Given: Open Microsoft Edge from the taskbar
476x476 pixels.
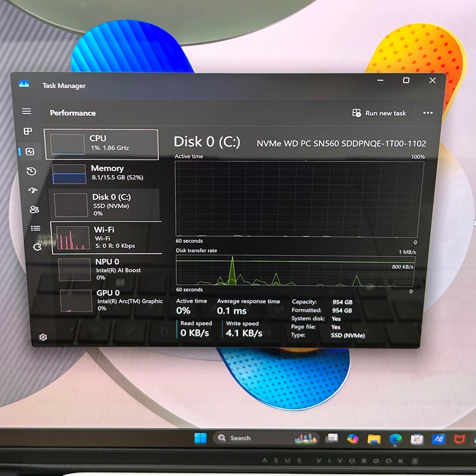Looking at the screenshot, I should 396,439.
